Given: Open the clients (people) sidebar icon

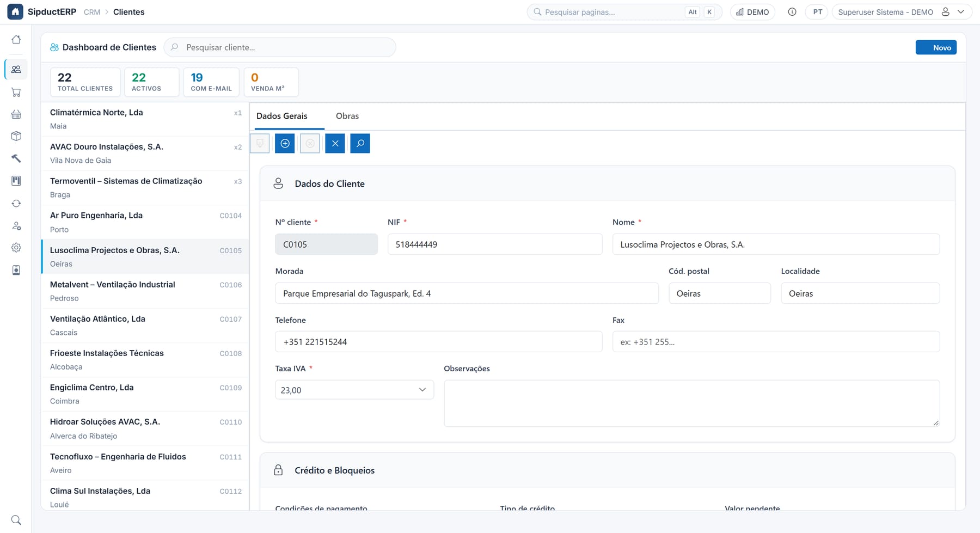Looking at the screenshot, I should (16, 69).
